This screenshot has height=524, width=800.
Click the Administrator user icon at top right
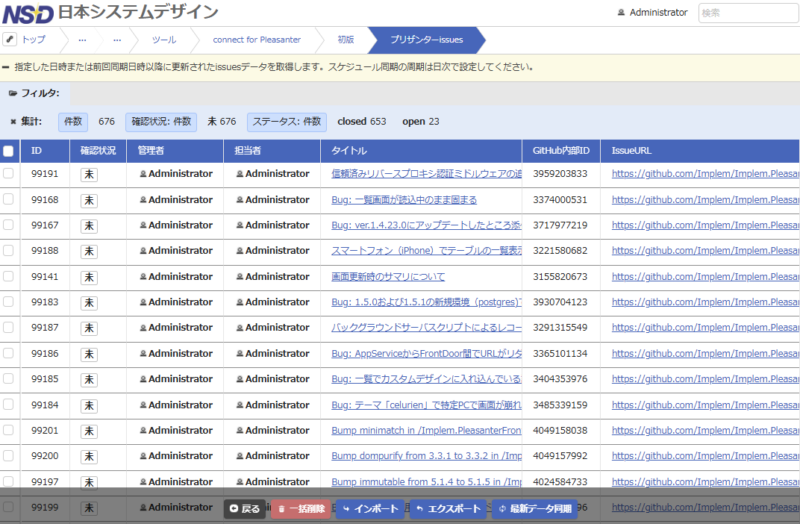pos(622,13)
